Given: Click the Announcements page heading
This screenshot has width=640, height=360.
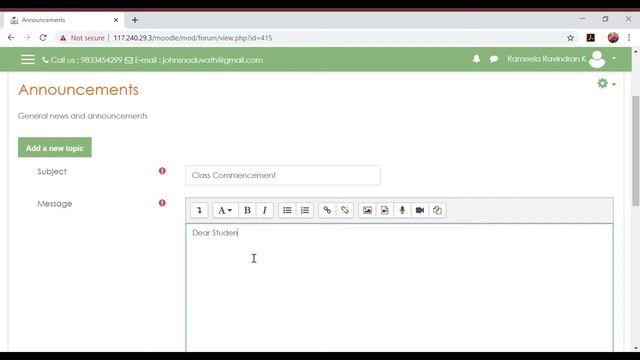Looking at the screenshot, I should point(78,90).
